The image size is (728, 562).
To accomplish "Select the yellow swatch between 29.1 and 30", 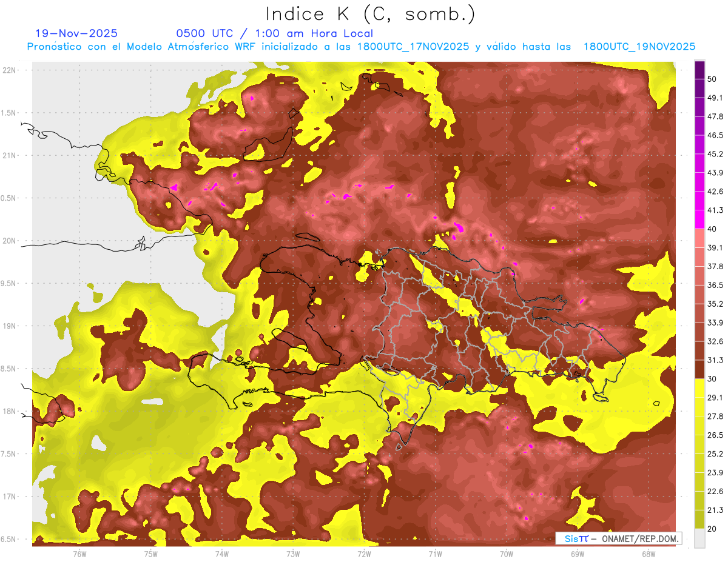I will coord(699,387).
